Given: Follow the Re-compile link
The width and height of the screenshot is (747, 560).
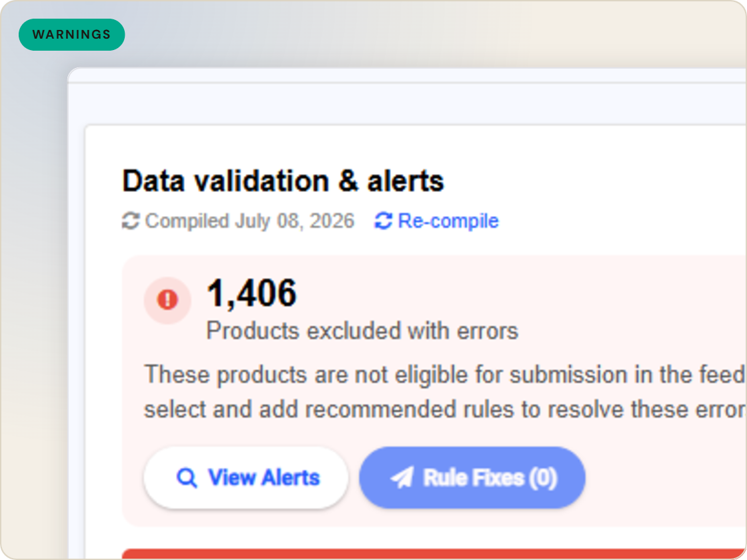Looking at the screenshot, I should (448, 221).
